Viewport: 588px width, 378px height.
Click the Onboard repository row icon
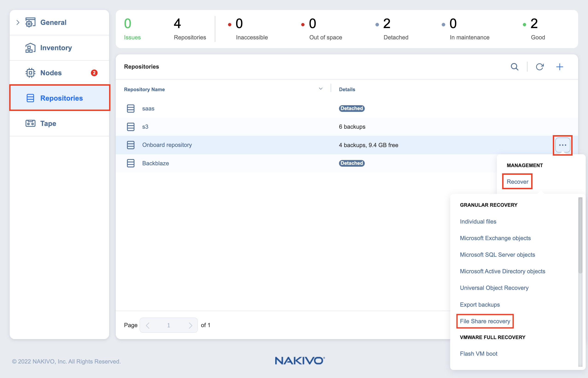131,145
